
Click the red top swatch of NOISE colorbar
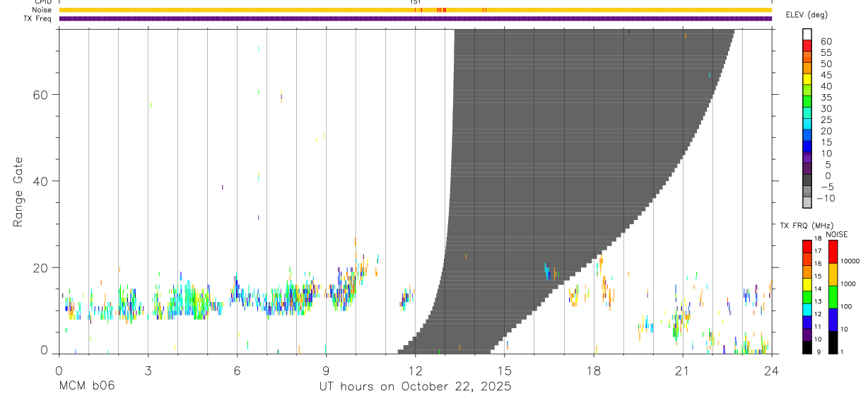tap(833, 251)
